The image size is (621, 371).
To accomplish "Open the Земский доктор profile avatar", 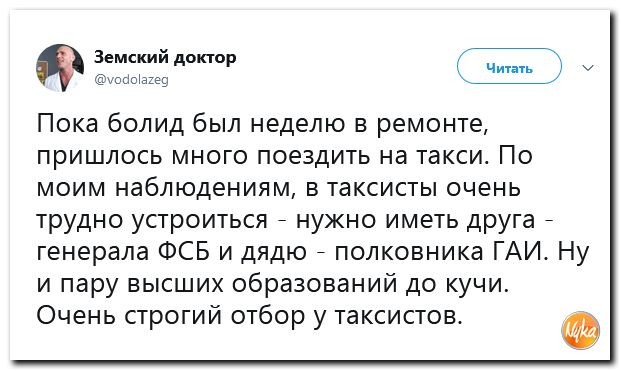I will tap(60, 68).
